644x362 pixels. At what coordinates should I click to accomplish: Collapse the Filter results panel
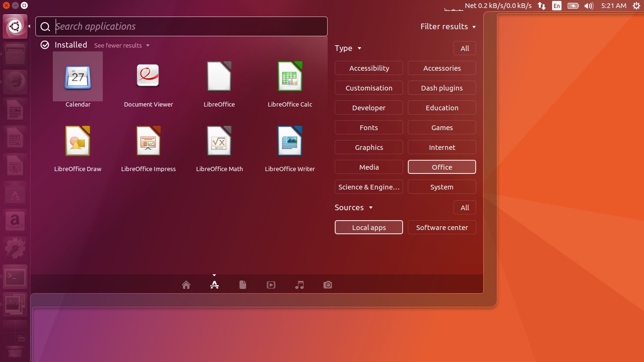tap(448, 26)
